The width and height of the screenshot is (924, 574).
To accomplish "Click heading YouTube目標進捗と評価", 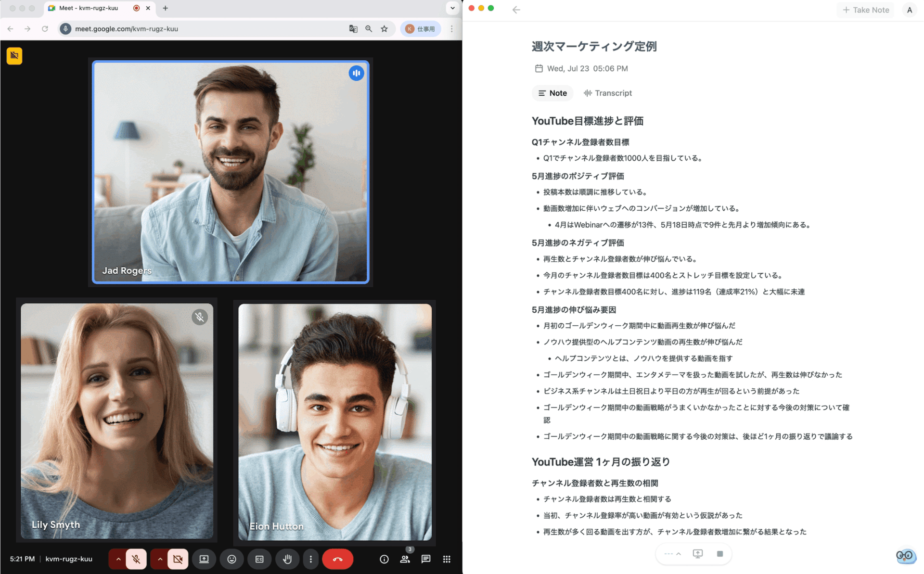I will click(x=587, y=121).
